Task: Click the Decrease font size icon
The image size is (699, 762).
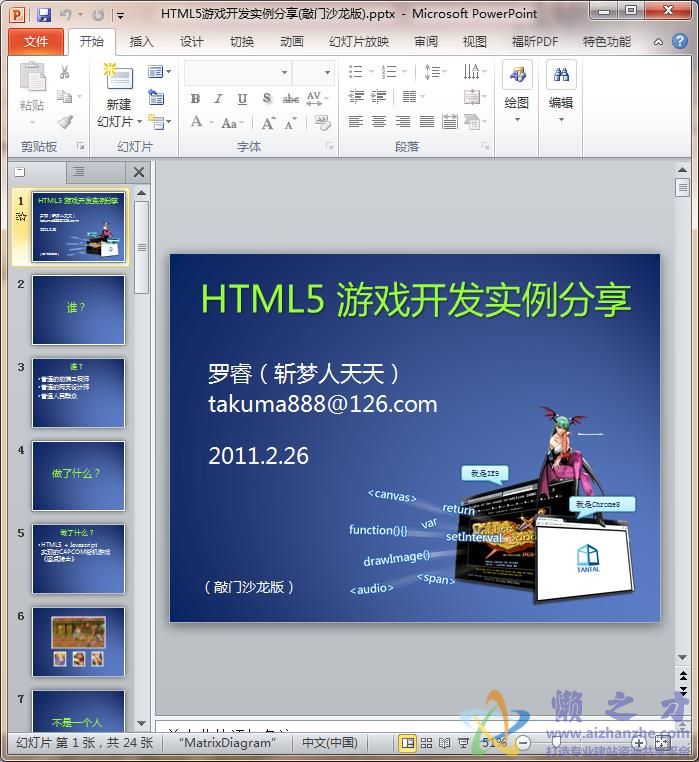Action: 291,123
